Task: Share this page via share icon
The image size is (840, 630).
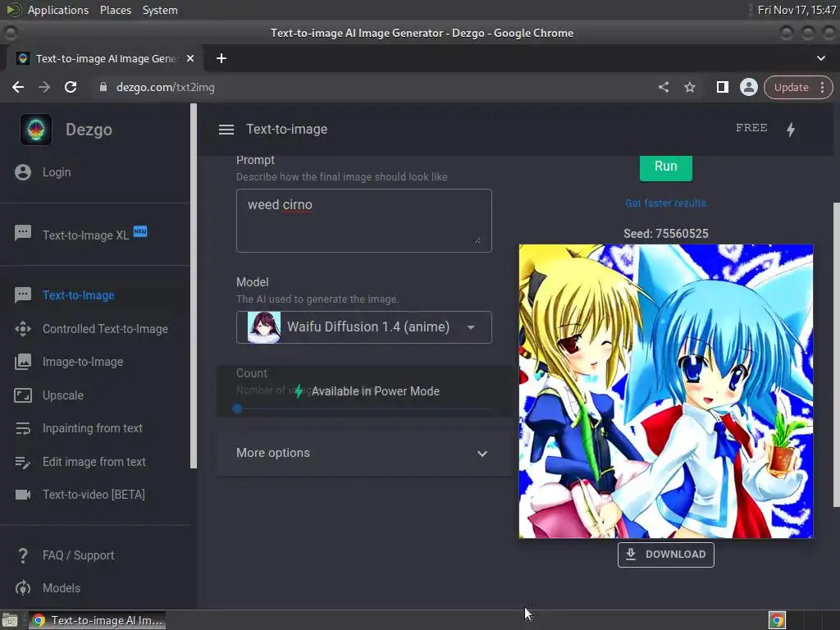Action: tap(664, 87)
